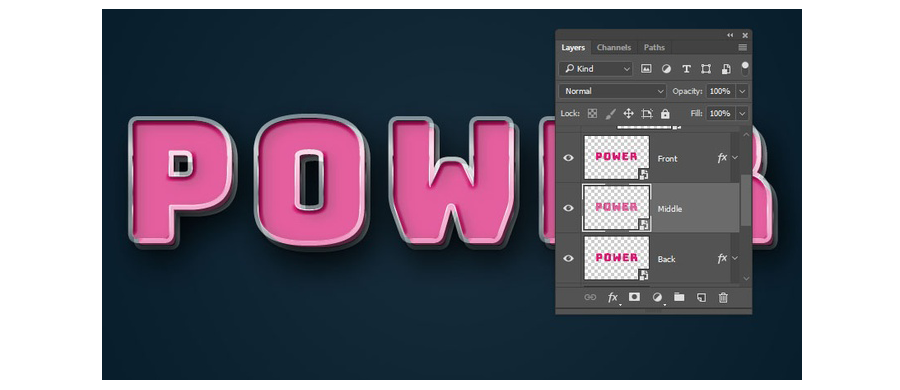Click the Lock label

pyautogui.click(x=571, y=114)
